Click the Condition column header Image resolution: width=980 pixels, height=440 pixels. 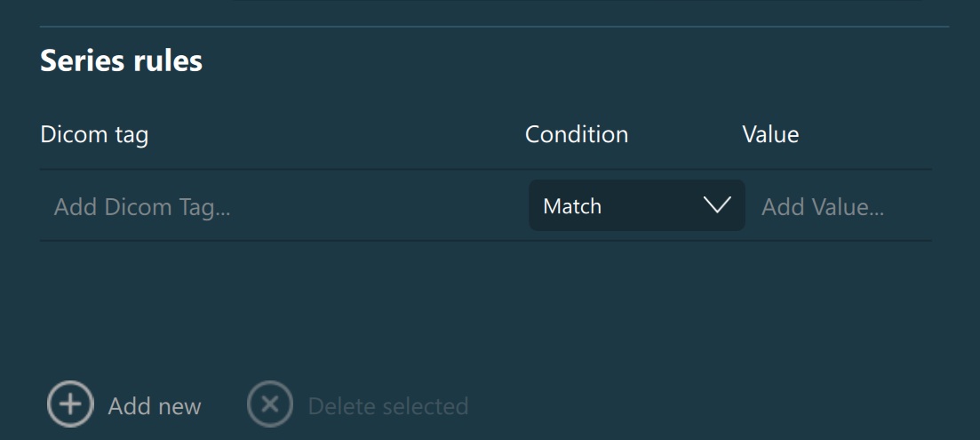click(577, 134)
